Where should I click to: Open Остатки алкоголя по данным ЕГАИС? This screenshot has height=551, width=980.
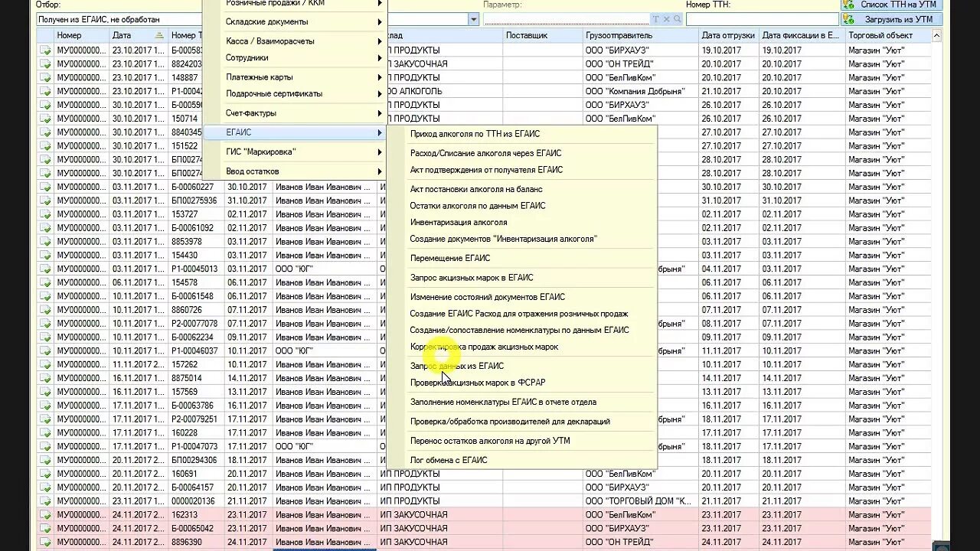[478, 206]
